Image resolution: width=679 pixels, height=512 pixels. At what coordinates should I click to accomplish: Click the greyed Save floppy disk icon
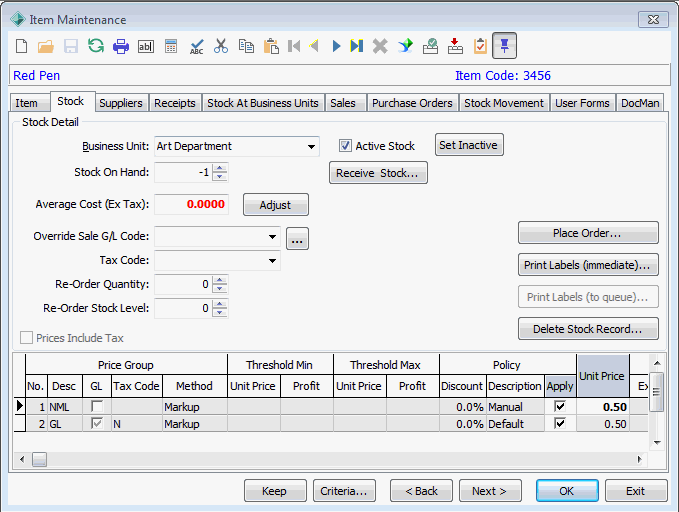[x=71, y=46]
